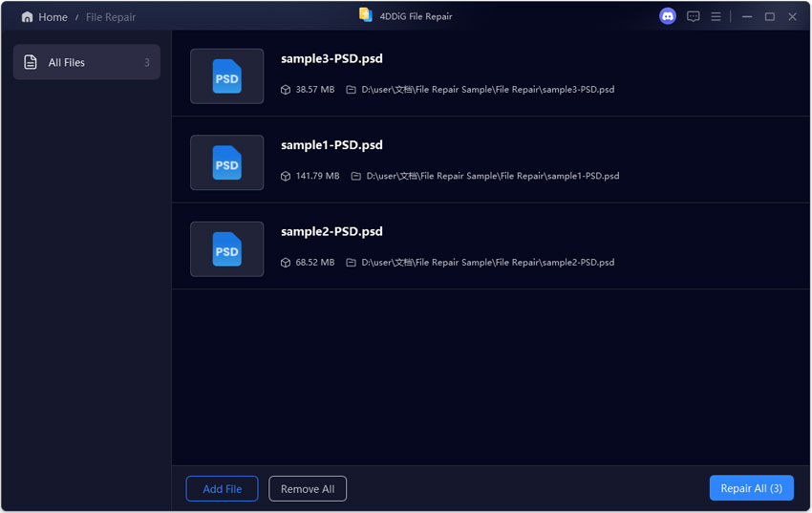Click the Remove All button
The image size is (812, 513).
tap(308, 489)
